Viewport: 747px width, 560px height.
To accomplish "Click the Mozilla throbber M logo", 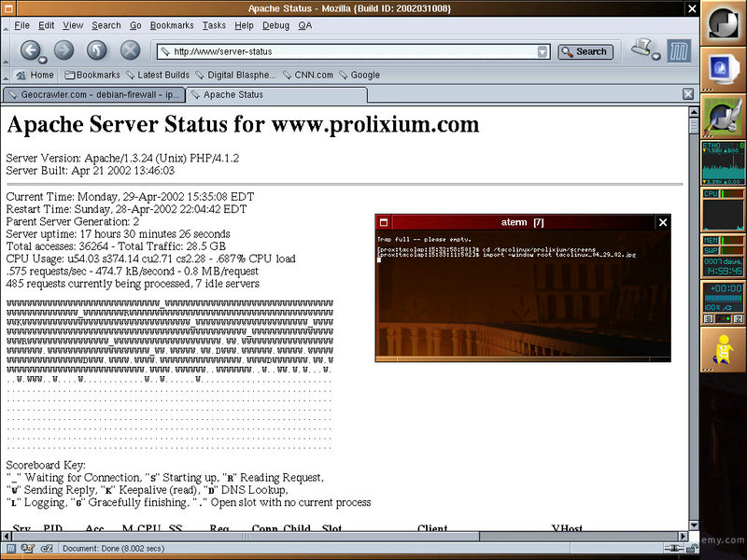I will tap(679, 51).
